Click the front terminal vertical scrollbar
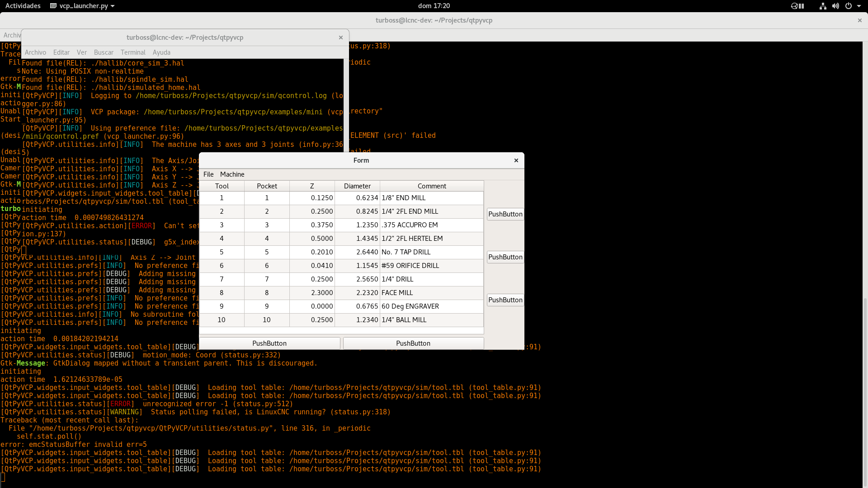 346,105
